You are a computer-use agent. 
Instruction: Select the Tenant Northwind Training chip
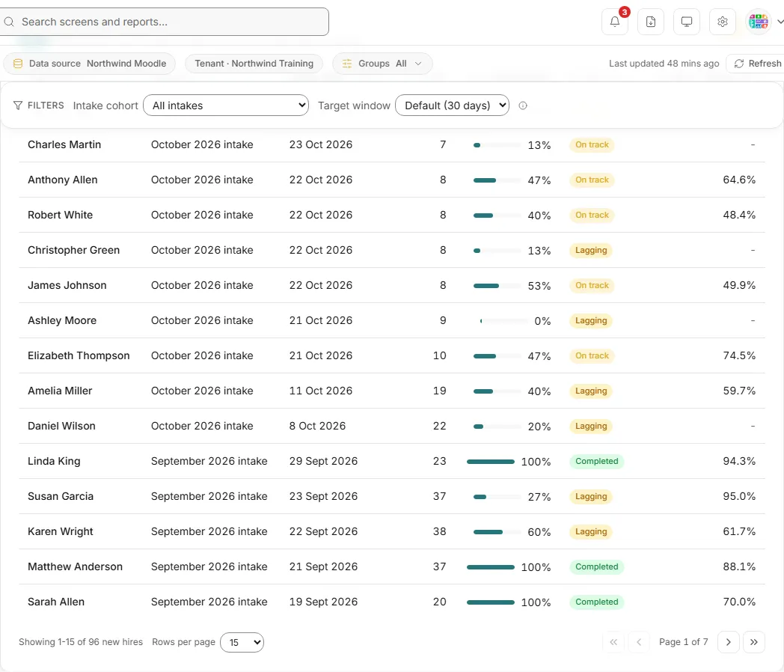coord(254,64)
